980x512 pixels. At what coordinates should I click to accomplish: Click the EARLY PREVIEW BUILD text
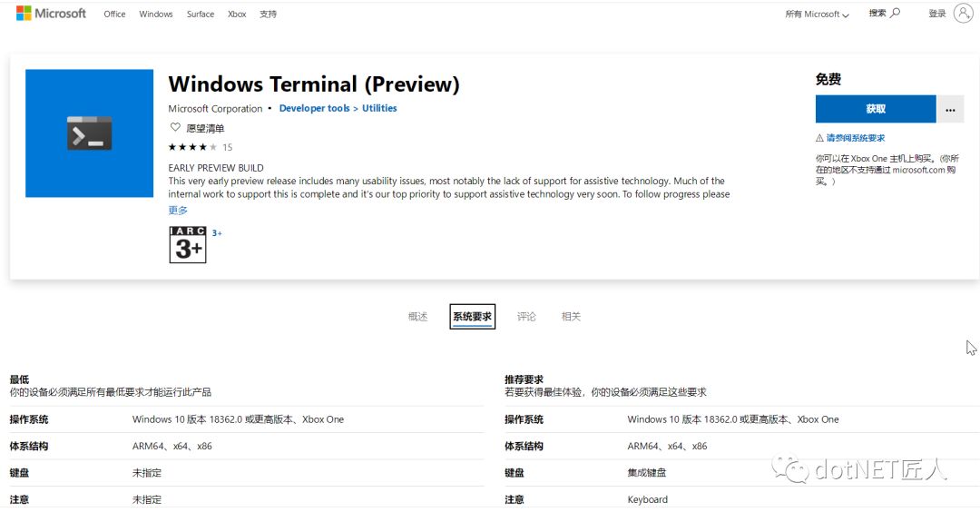[216, 168]
